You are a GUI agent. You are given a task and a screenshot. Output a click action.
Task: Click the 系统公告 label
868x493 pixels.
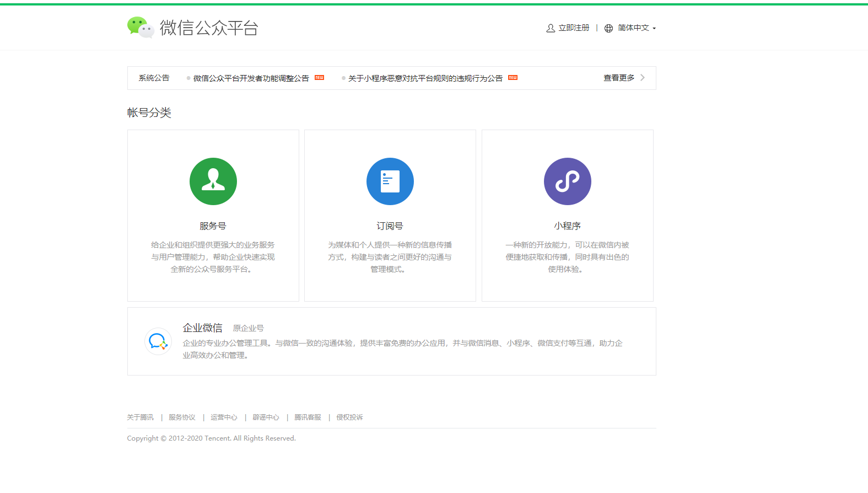tap(154, 78)
